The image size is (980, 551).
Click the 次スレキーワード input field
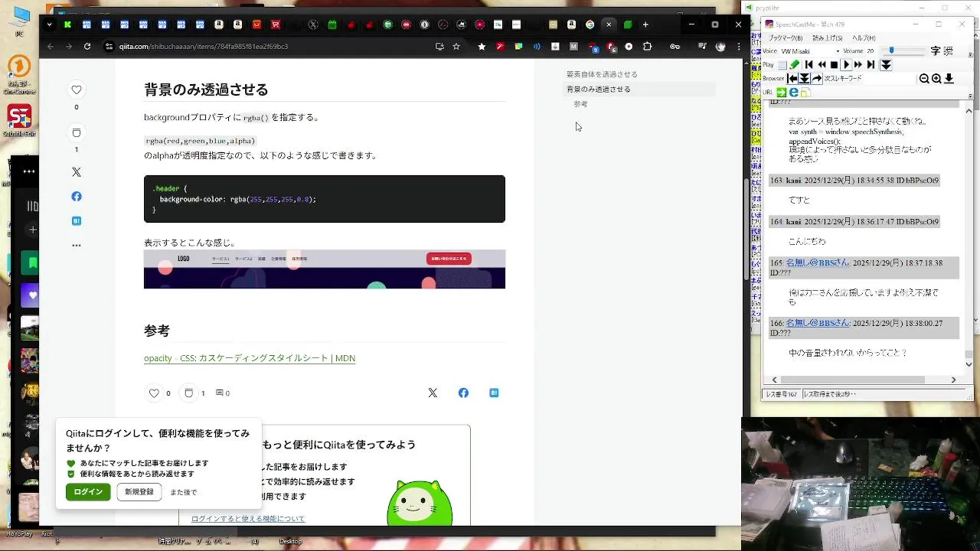tap(889, 79)
